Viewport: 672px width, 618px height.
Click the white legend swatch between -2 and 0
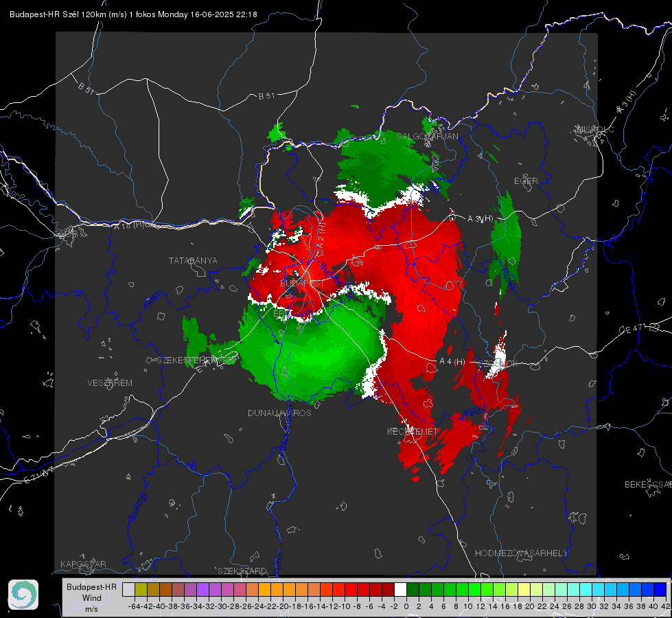click(x=400, y=589)
